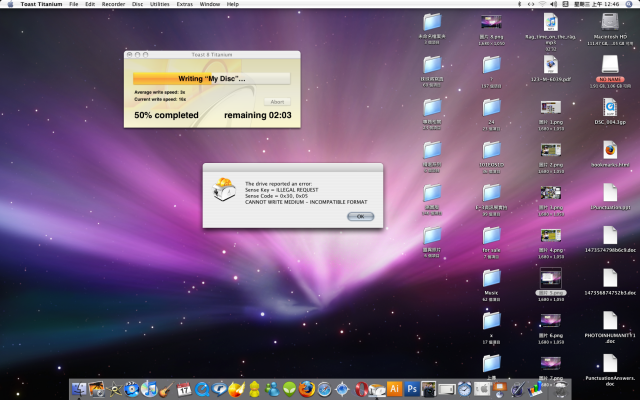Select the DSC_004.3gp video file
This screenshot has height=400, width=640.
coord(610,107)
